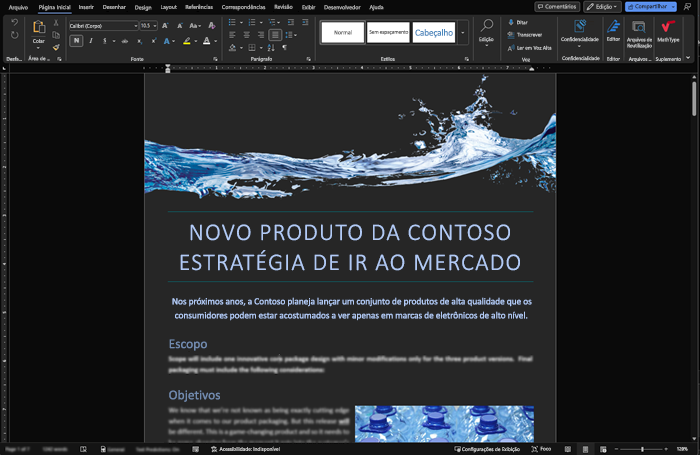Screen dimensions: 700x455
Task: Open the Edição find dropdown
Action: 486,31
